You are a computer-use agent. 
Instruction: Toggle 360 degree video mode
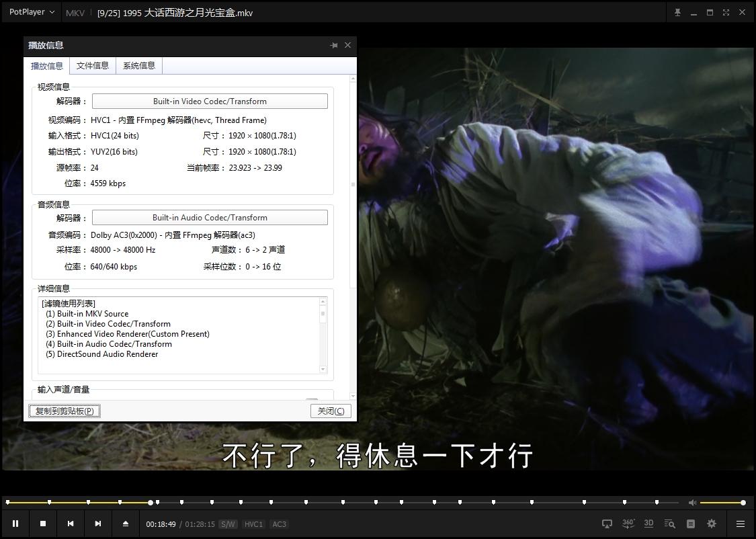pyautogui.click(x=628, y=524)
